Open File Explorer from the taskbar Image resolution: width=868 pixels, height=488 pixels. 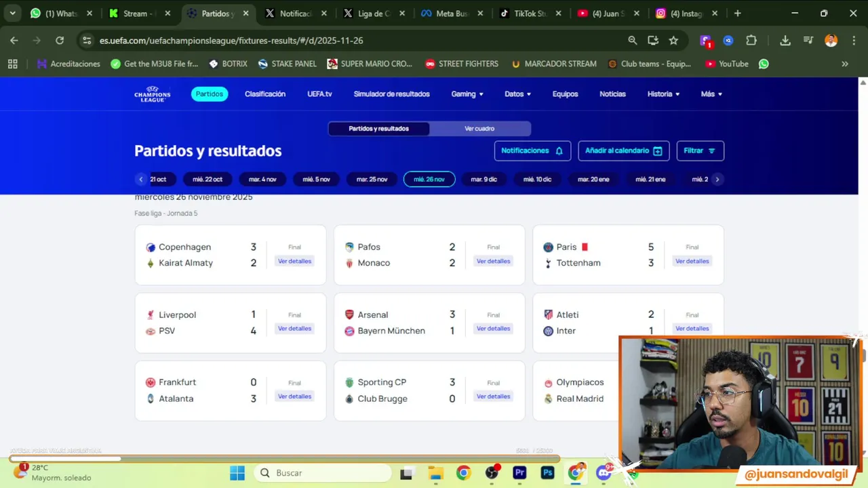[x=435, y=473]
